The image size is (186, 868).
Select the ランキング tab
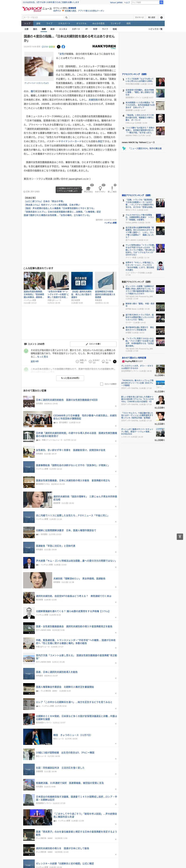(x=115, y=24)
